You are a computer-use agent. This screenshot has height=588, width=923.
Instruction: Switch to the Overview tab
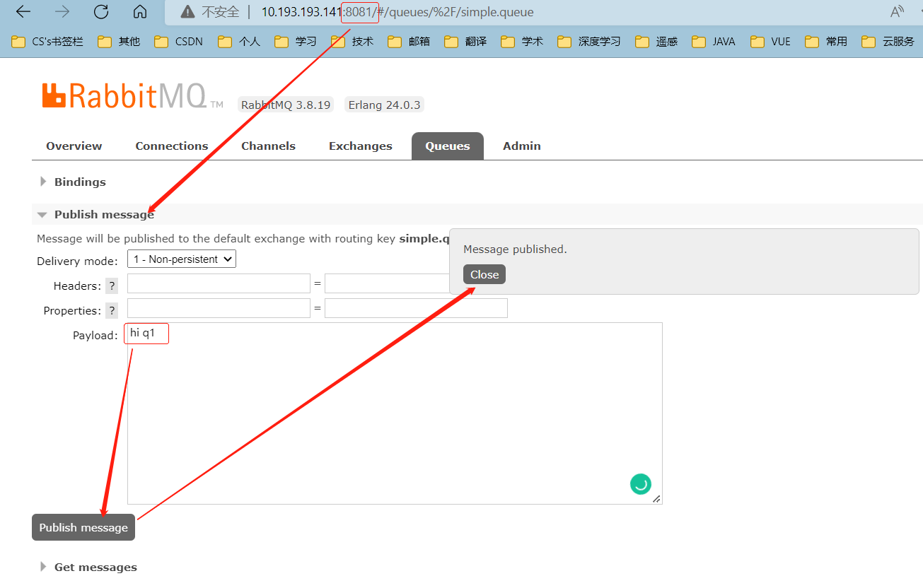coord(74,146)
